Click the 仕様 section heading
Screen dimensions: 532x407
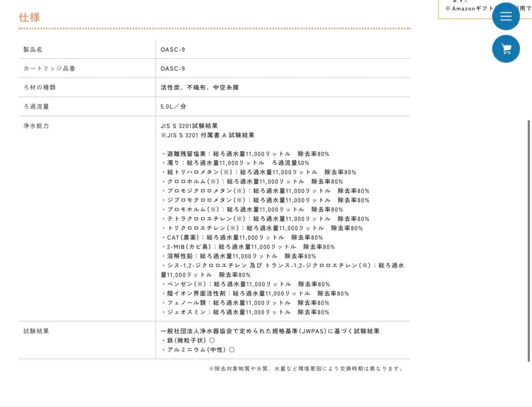[x=30, y=17]
